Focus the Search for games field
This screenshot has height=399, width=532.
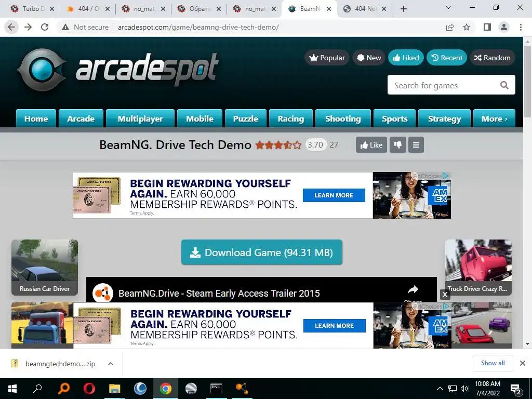(451, 85)
